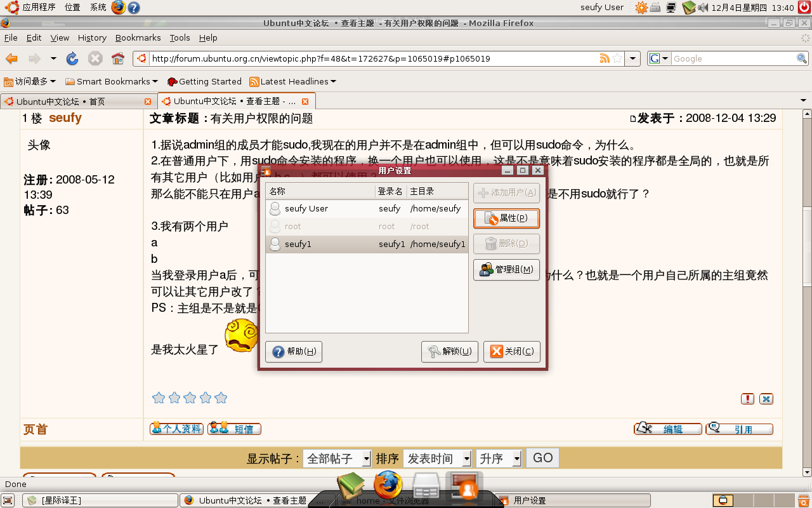Click 主目录 column header
Viewport: 812px width, 508px height.
click(x=438, y=191)
